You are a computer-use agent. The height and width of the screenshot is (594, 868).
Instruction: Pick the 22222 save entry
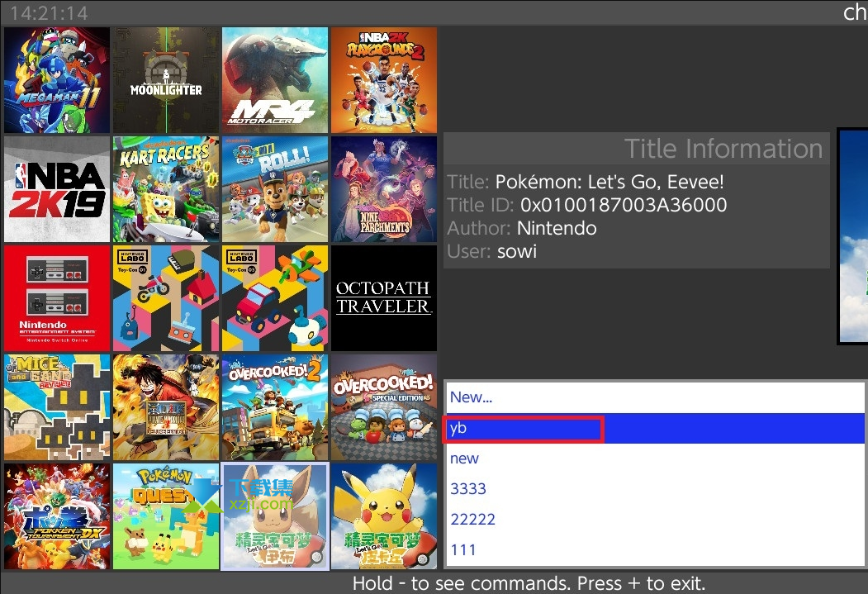[655, 520]
